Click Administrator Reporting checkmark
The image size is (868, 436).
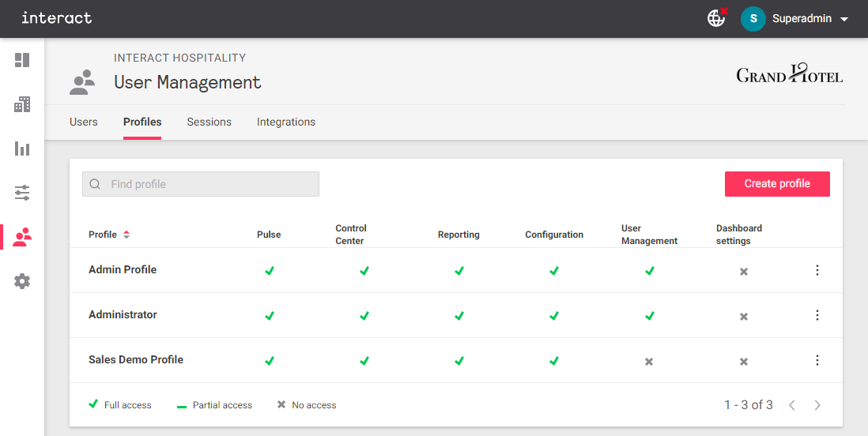459,316
